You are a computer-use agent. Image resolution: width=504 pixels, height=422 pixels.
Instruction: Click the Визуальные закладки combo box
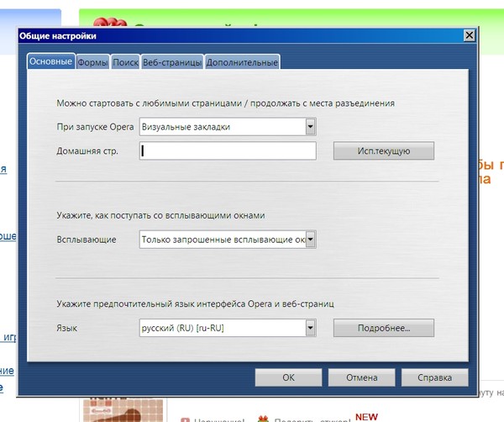[228, 126]
